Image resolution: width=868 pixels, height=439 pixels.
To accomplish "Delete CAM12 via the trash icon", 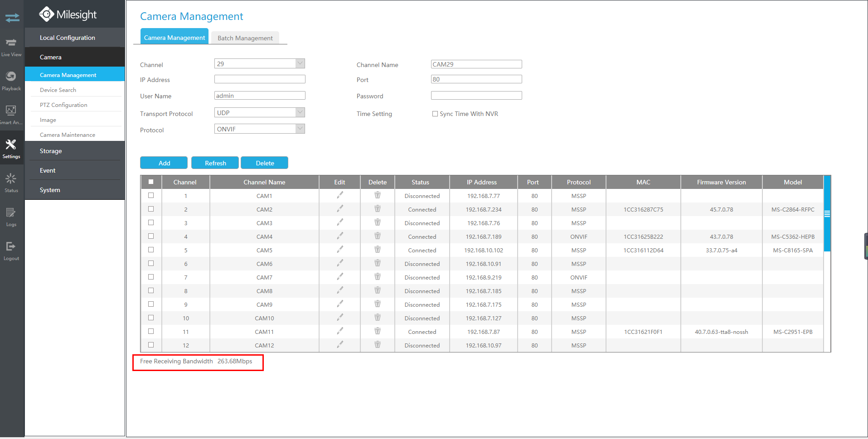I will coord(378,345).
